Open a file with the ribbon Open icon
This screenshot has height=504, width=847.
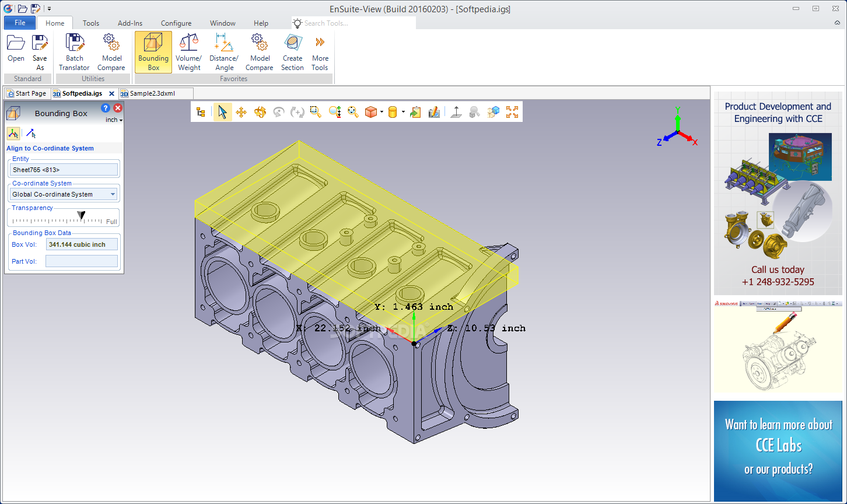(16, 49)
